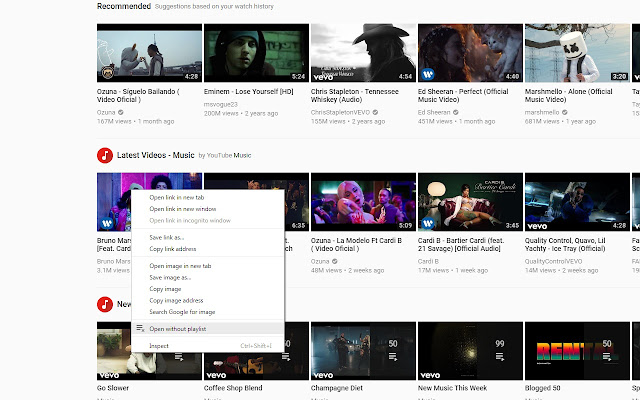Choose Search Google for image
Image resolution: width=640 pixels, height=400 pixels.
click(208, 312)
